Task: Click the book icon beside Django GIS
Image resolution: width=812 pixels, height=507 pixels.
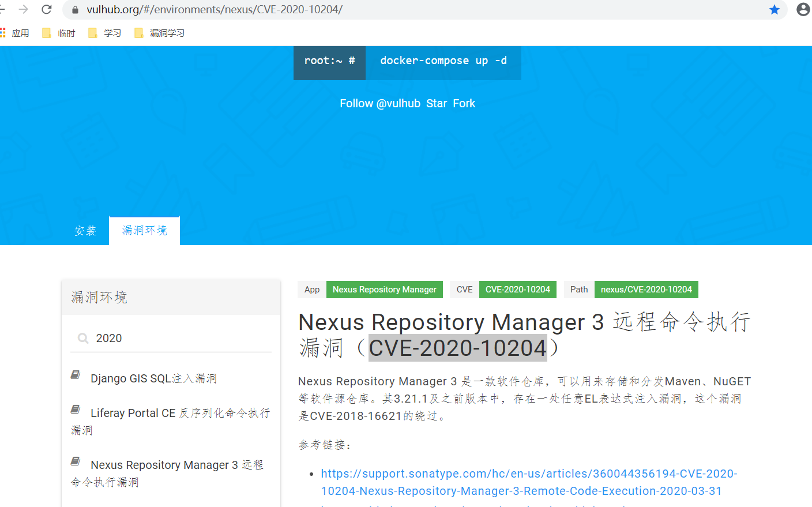Action: tap(76, 375)
